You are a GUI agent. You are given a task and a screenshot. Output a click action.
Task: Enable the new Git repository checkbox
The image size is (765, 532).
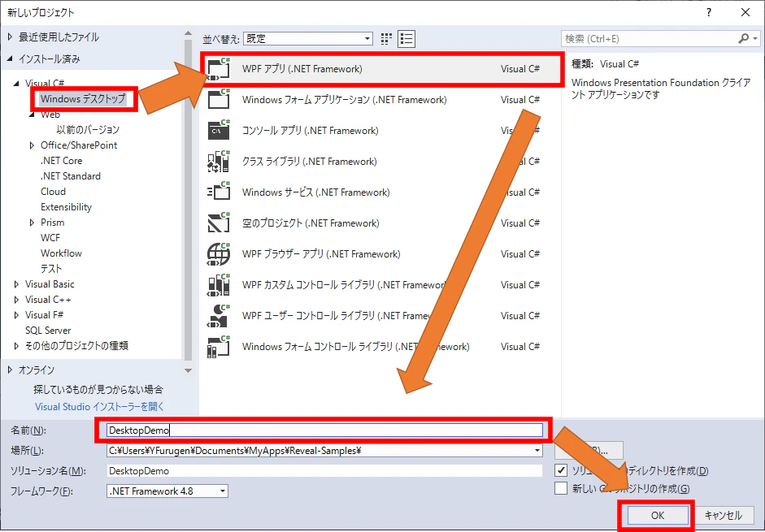[x=561, y=488]
